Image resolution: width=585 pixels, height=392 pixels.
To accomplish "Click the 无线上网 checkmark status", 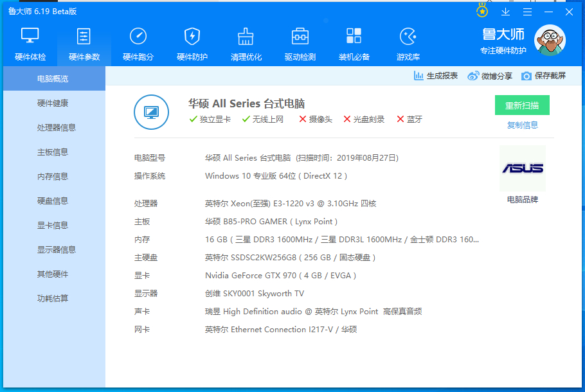I will 263,120.
